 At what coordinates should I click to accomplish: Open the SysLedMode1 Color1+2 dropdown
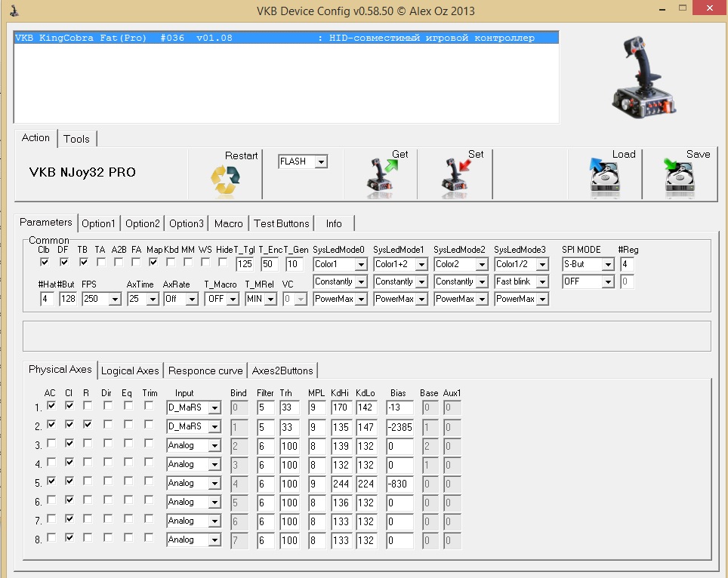click(x=421, y=264)
